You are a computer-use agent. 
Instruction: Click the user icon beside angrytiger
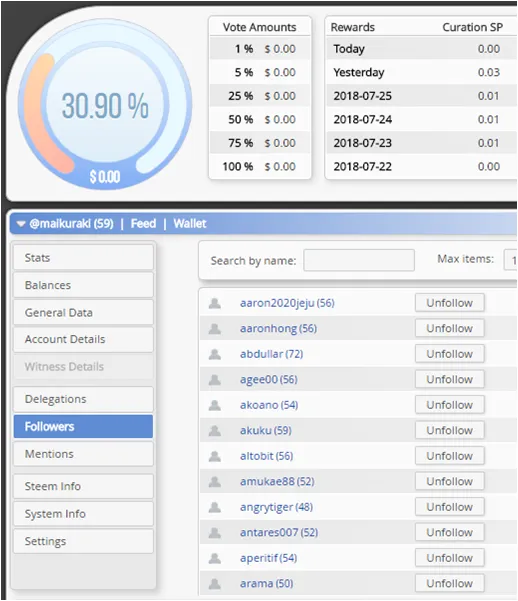(x=215, y=507)
